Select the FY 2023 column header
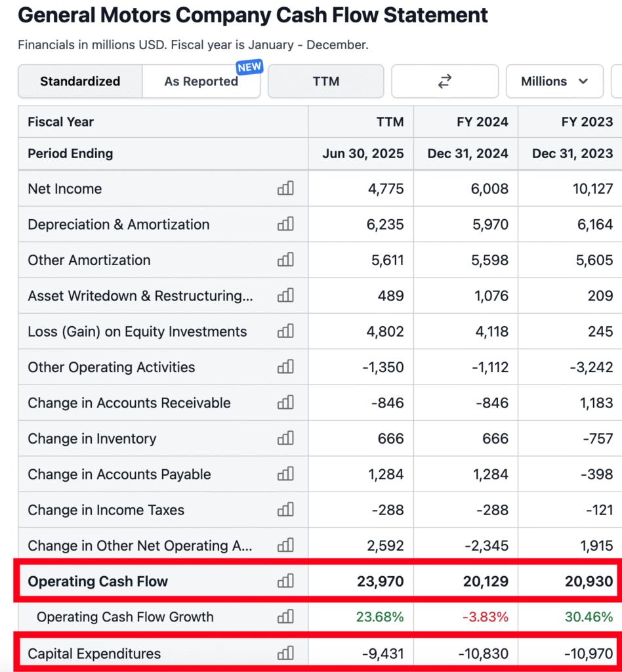 [587, 122]
